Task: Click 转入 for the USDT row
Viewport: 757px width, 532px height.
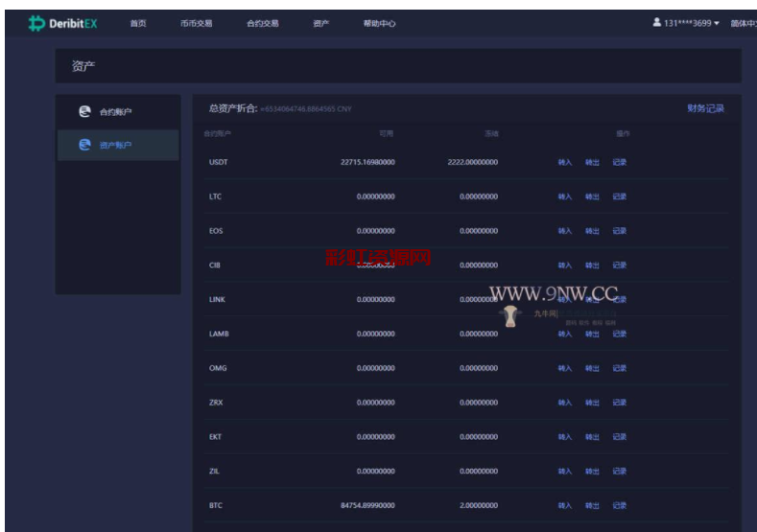Action: (565, 162)
